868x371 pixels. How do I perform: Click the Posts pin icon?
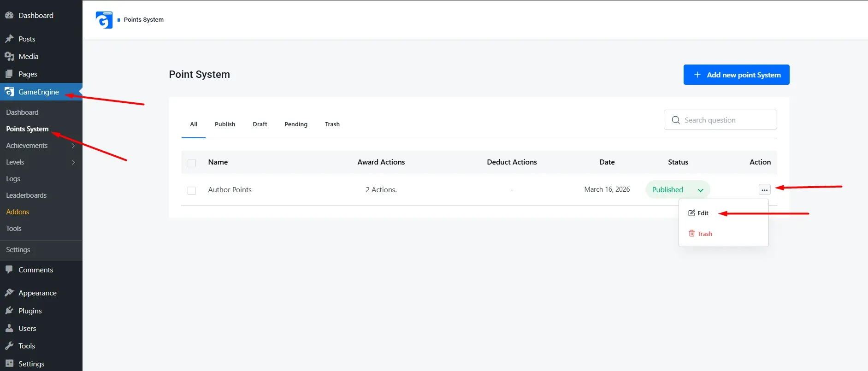coord(9,39)
